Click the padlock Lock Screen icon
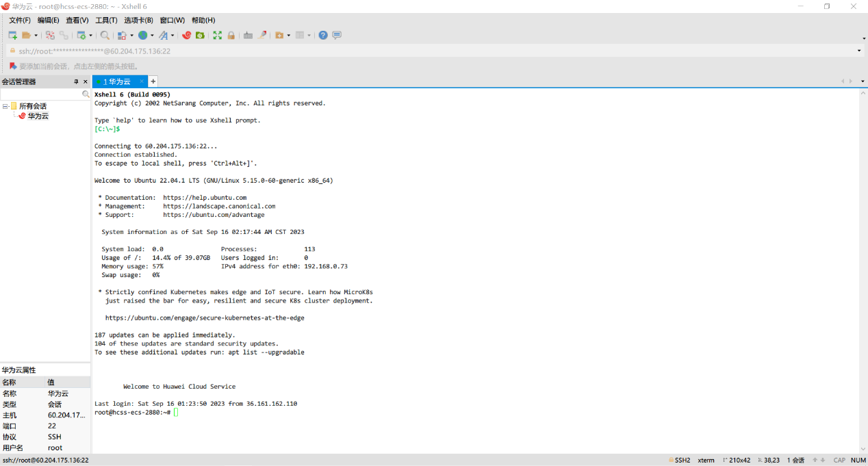The width and height of the screenshot is (868, 466). pos(231,35)
